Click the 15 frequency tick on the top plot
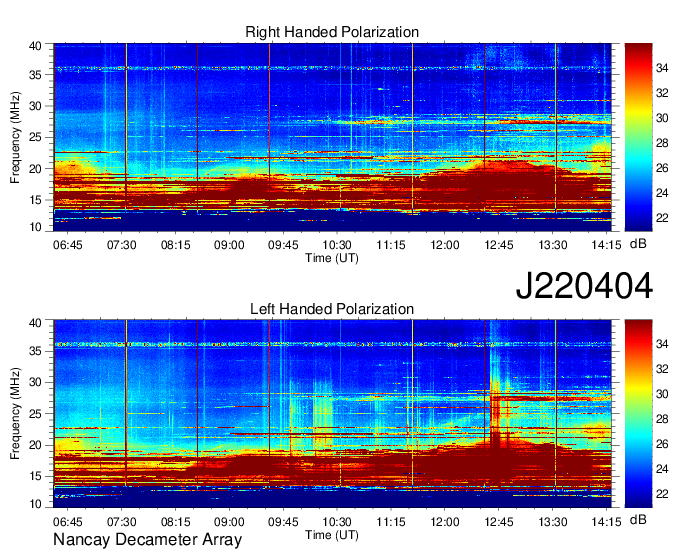The image size is (680, 552). 35,200
